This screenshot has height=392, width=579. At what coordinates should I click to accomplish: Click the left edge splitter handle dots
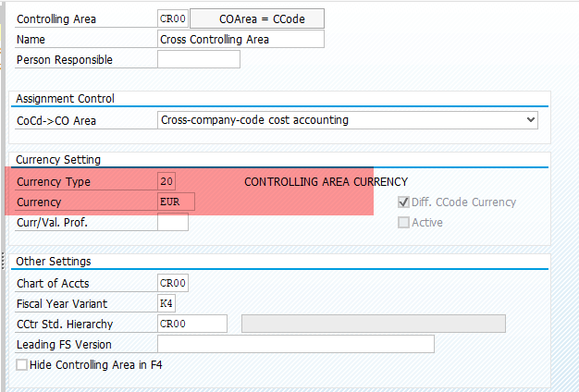click(x=3, y=261)
